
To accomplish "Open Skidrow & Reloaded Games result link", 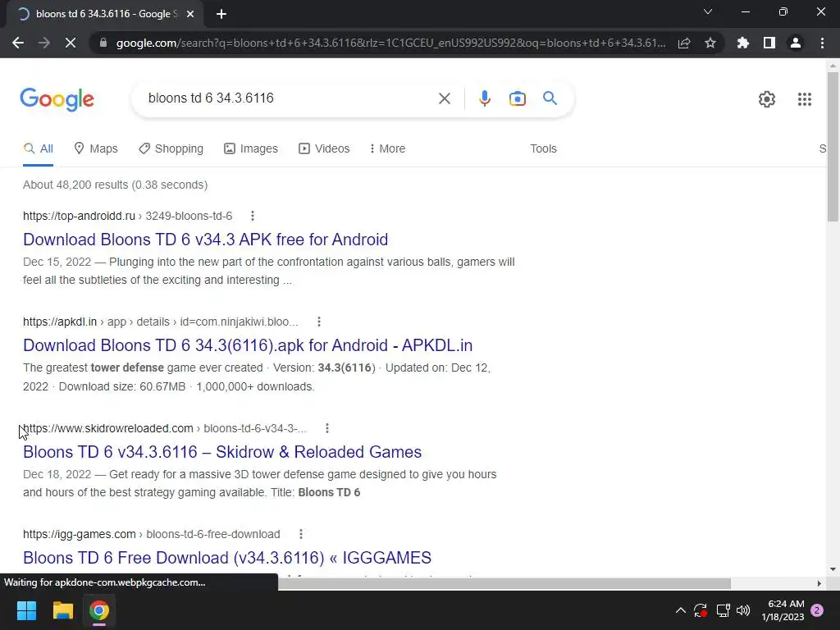I will [x=222, y=452].
